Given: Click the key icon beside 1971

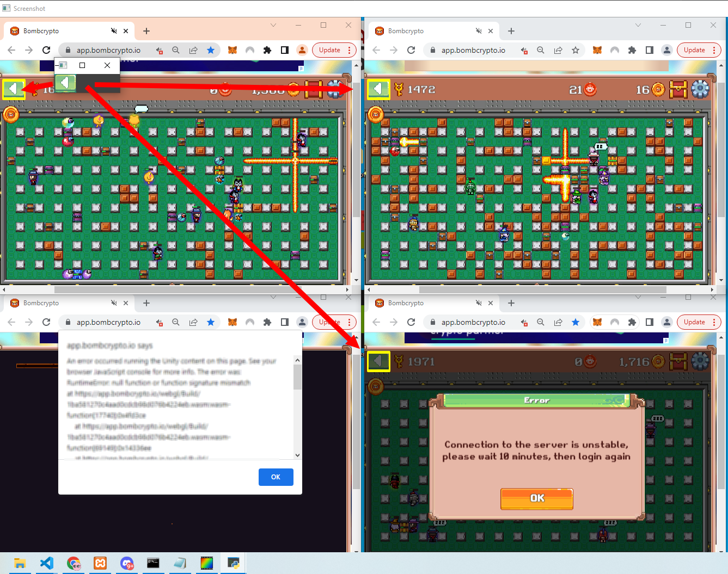Looking at the screenshot, I should tap(399, 361).
